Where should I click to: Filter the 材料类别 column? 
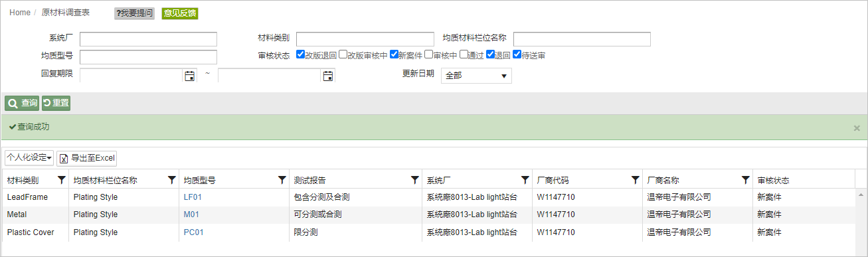coord(62,180)
